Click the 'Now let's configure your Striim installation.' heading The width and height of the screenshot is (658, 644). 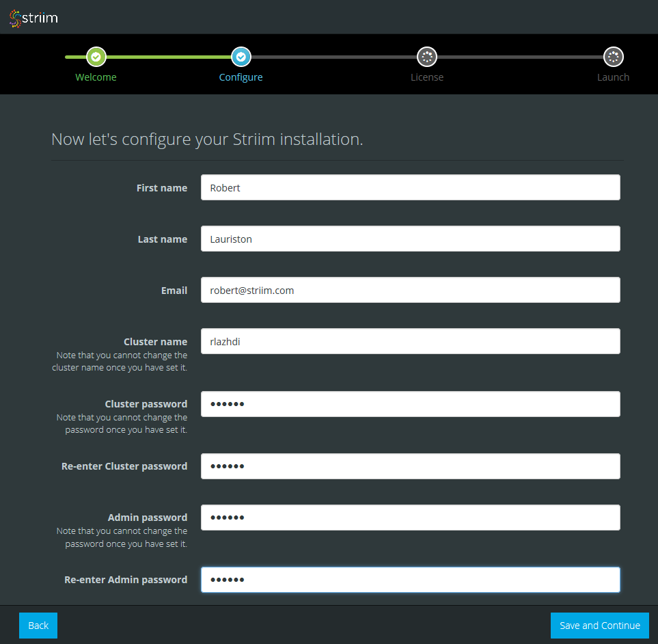[x=207, y=139]
